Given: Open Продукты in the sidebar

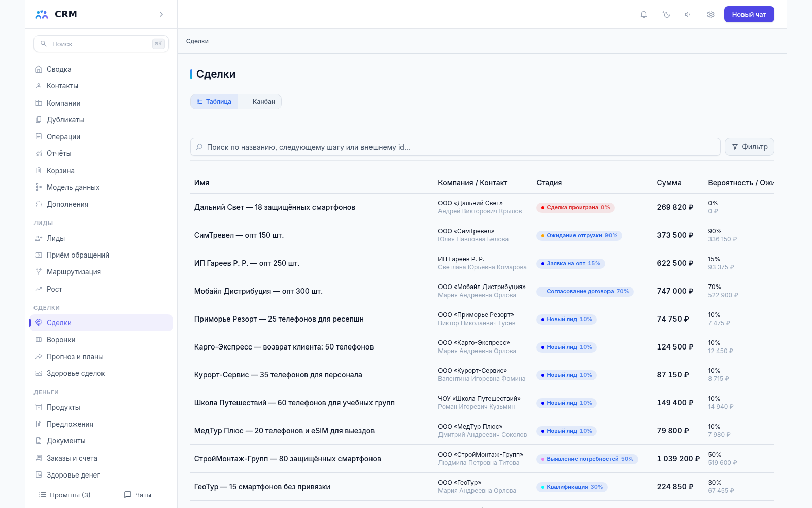Looking at the screenshot, I should click(x=101, y=407).
